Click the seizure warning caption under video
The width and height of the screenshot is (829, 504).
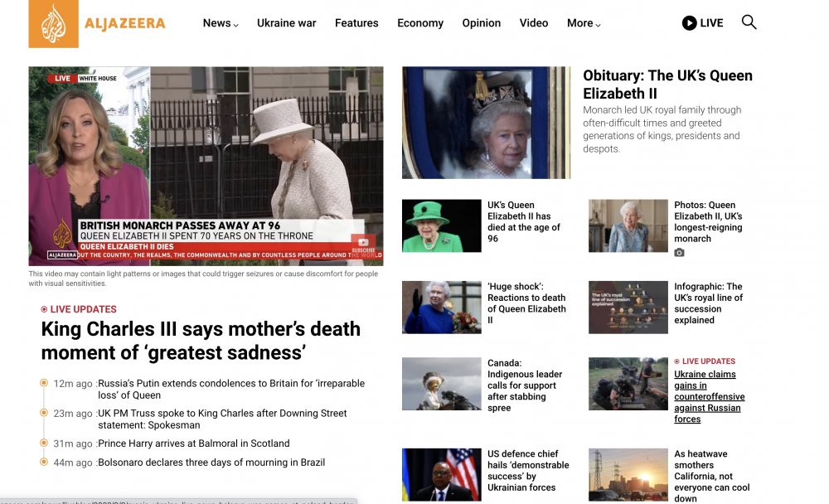[204, 279]
